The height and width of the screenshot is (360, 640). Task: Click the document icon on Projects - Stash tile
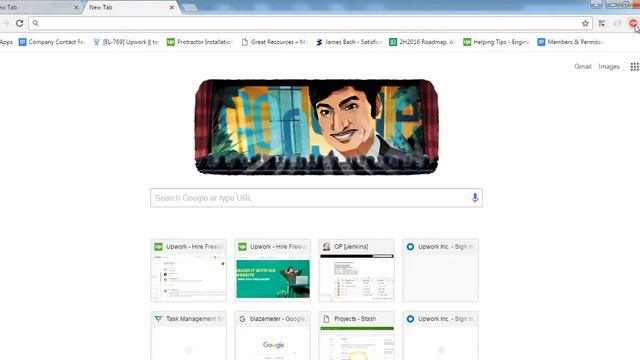326,319
